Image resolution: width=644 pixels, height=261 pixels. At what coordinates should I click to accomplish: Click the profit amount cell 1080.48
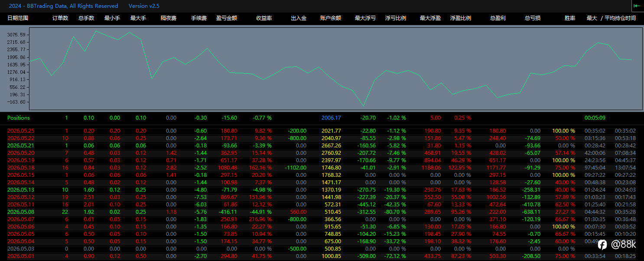coord(228,167)
